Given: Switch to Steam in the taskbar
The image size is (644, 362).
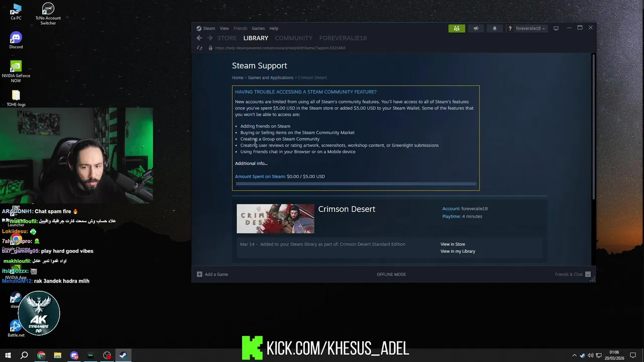Looking at the screenshot, I should (x=123, y=355).
